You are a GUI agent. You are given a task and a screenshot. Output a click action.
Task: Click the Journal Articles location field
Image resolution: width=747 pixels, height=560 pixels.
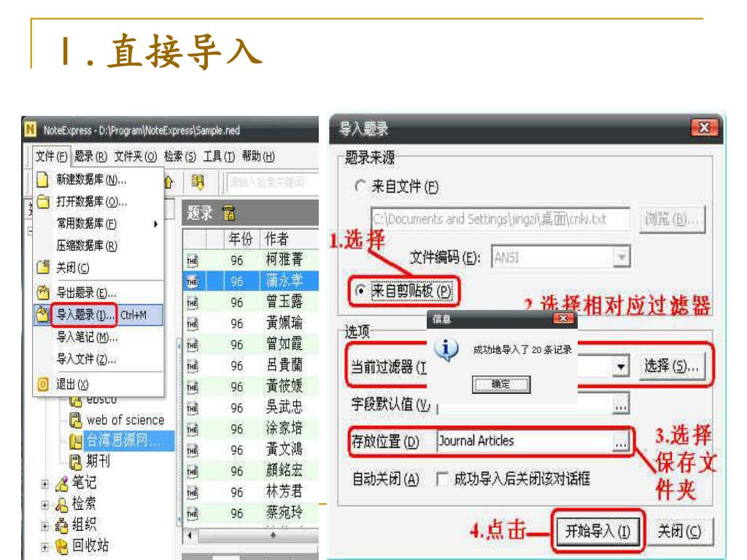point(525,441)
